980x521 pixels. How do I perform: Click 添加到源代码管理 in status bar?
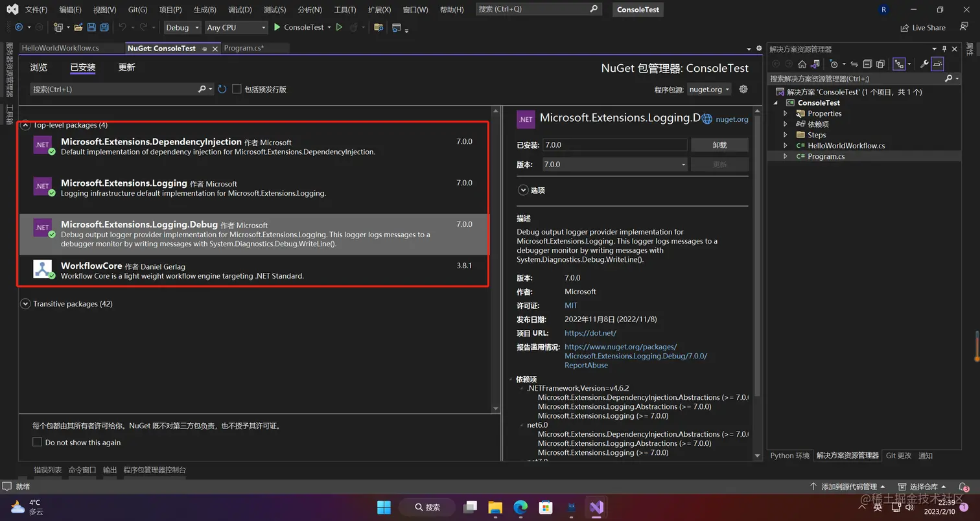pyautogui.click(x=848, y=486)
